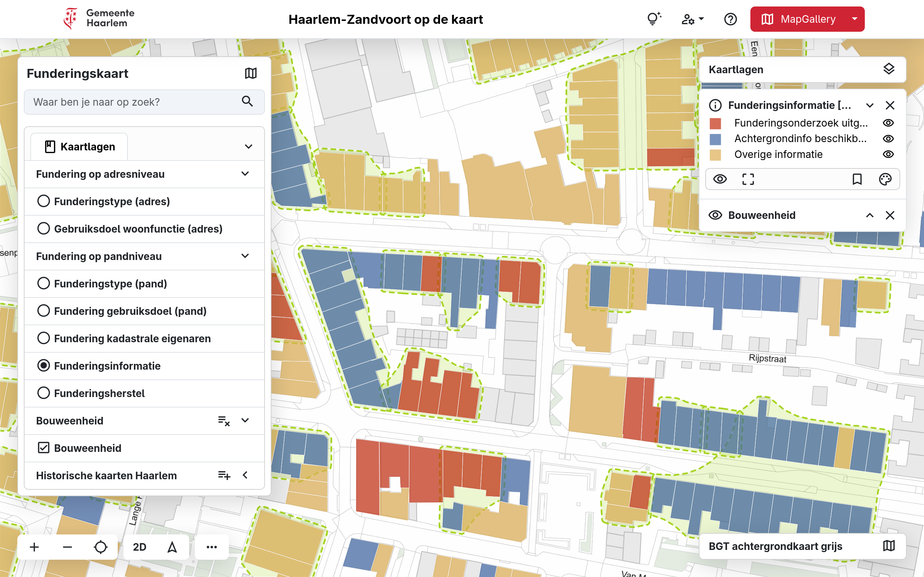The image size is (924, 577).
Task: Select the Funderingsherstel radio button
Action: 44,393
